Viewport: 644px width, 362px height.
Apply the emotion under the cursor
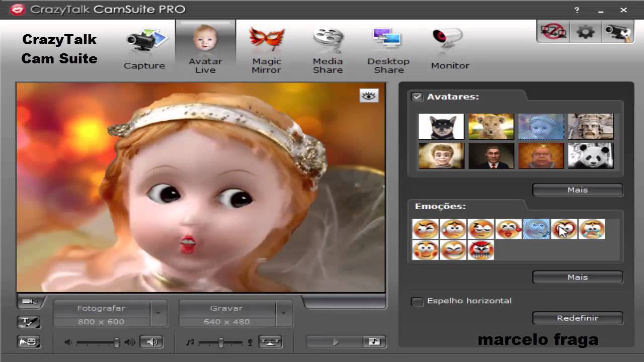(x=563, y=229)
